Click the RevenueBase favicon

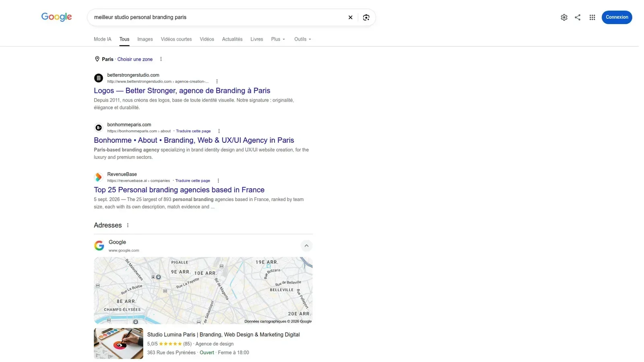coord(99,177)
